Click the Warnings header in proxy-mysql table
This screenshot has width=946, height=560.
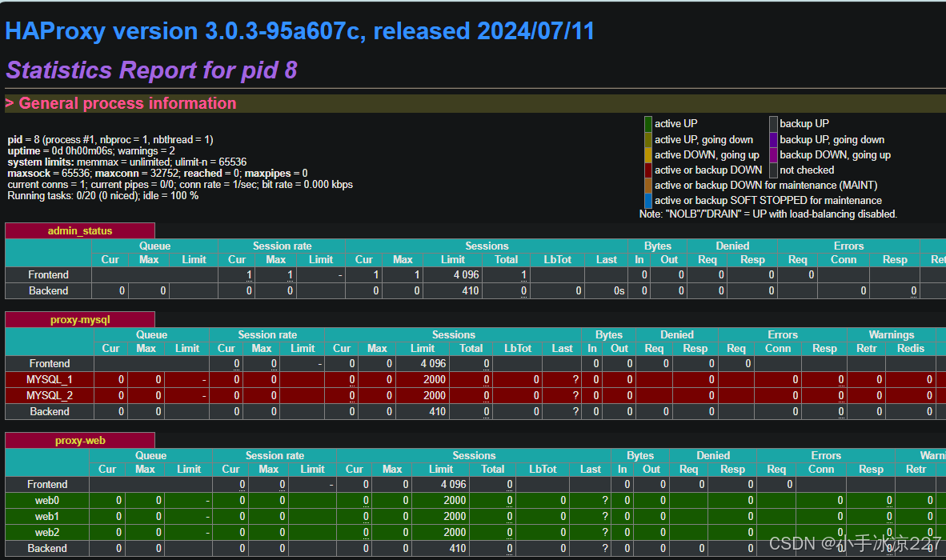(891, 334)
